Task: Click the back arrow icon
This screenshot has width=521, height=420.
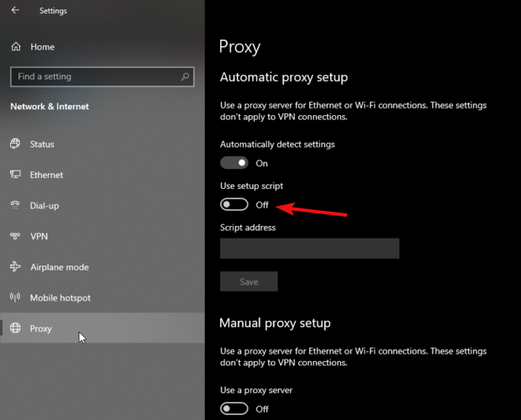Action: click(17, 11)
